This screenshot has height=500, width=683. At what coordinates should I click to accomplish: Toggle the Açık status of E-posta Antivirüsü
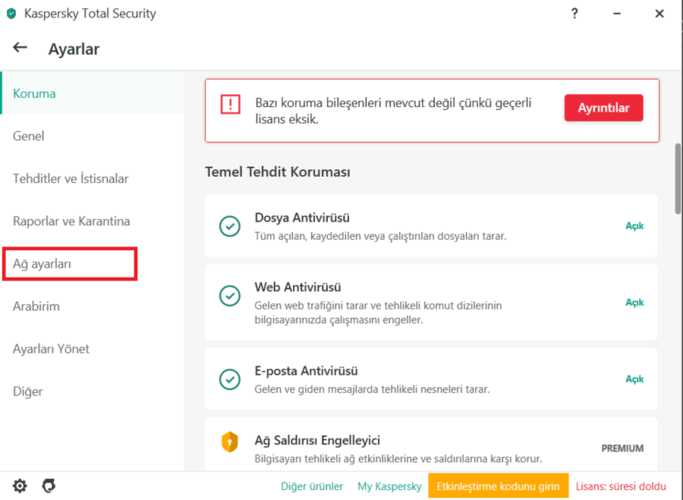point(635,379)
